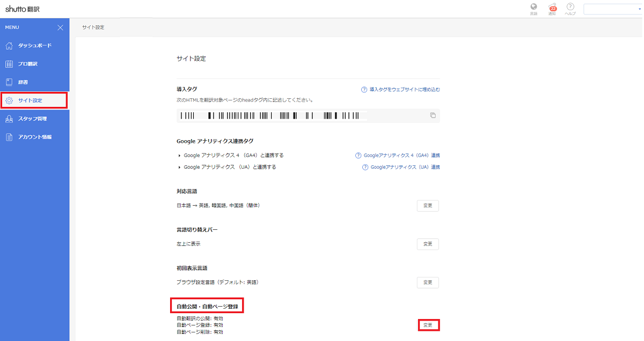Viewport: 644px width, 341px height.
Task: Click the 自動ページ削除: 有効 line
Action: [x=200, y=332]
